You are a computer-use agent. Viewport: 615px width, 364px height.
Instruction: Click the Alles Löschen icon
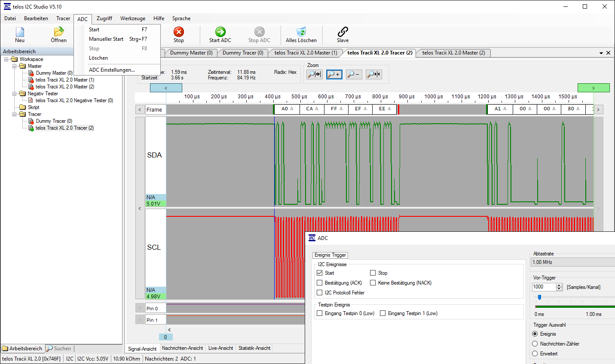point(301,32)
